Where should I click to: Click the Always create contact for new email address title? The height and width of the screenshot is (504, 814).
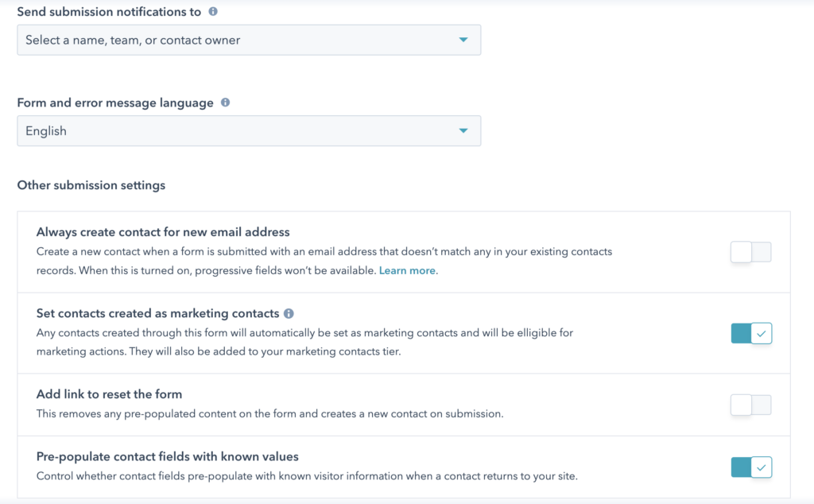point(163,232)
